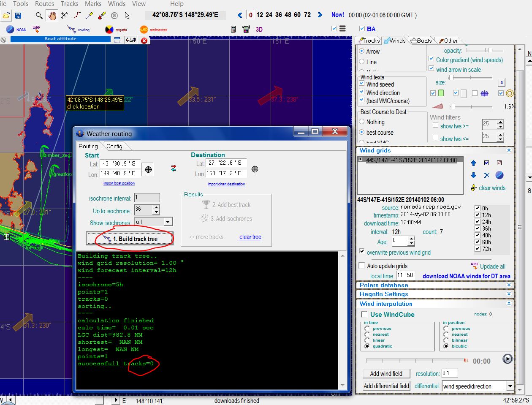This screenshot has width=532, height=405.
Task: Select the target circle tool
Action: coord(114,16)
